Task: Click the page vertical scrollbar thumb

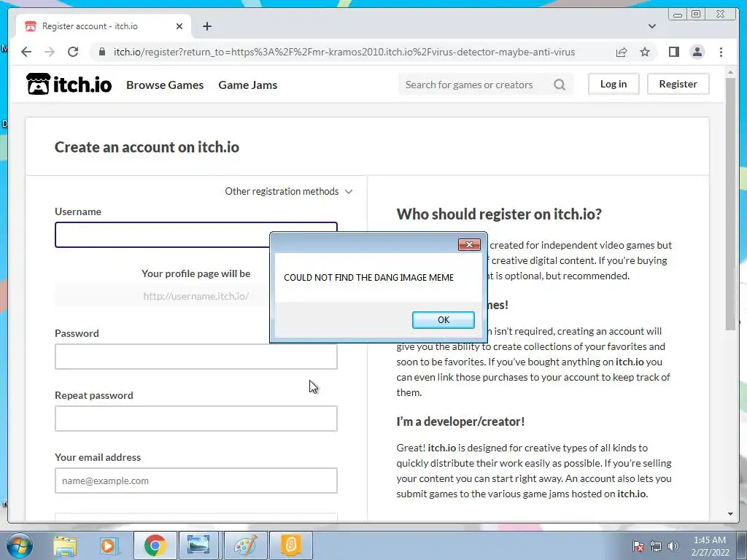Action: 731,203
